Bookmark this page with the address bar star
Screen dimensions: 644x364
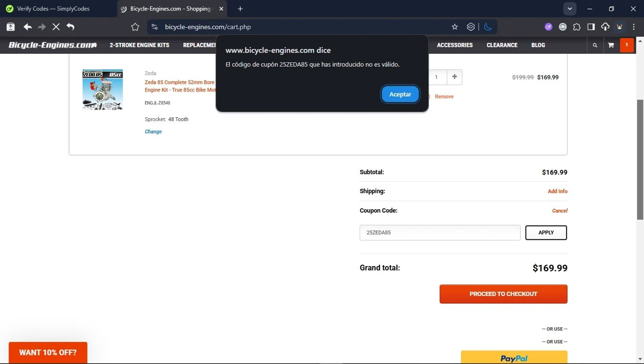click(455, 27)
